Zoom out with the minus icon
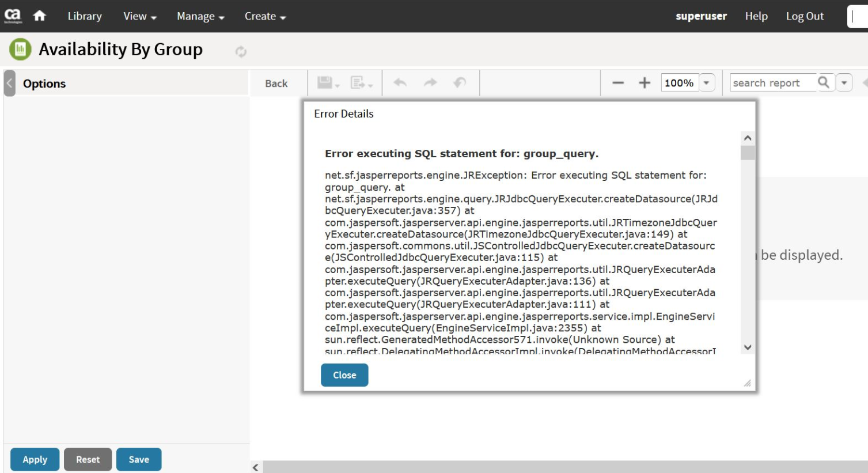868x473 pixels. (x=618, y=83)
